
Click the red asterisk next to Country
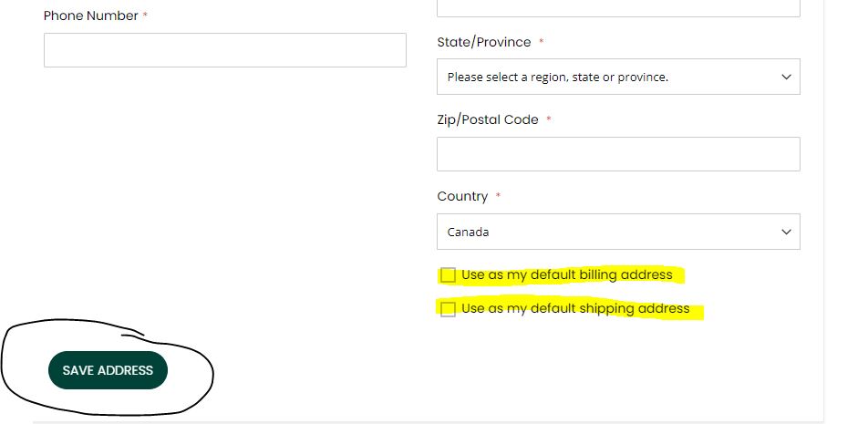tap(498, 195)
